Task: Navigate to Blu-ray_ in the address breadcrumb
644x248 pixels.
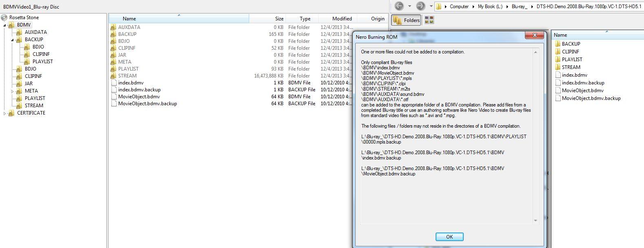Action: (519, 7)
